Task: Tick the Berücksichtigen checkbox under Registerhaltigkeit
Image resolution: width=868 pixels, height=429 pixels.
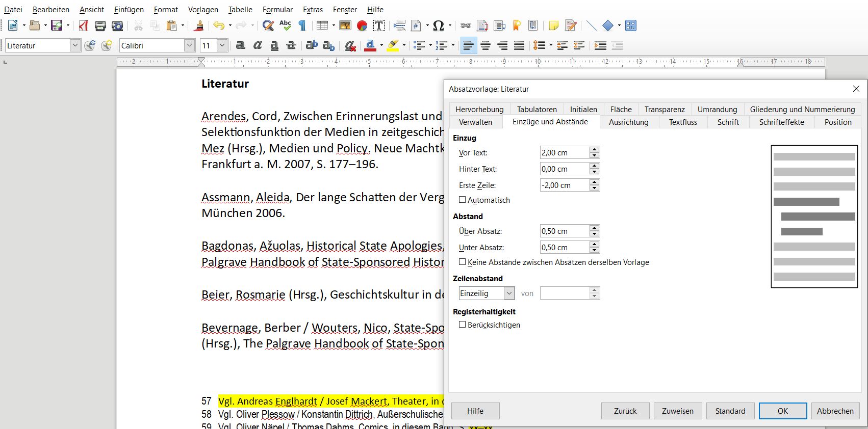Action: tap(463, 325)
